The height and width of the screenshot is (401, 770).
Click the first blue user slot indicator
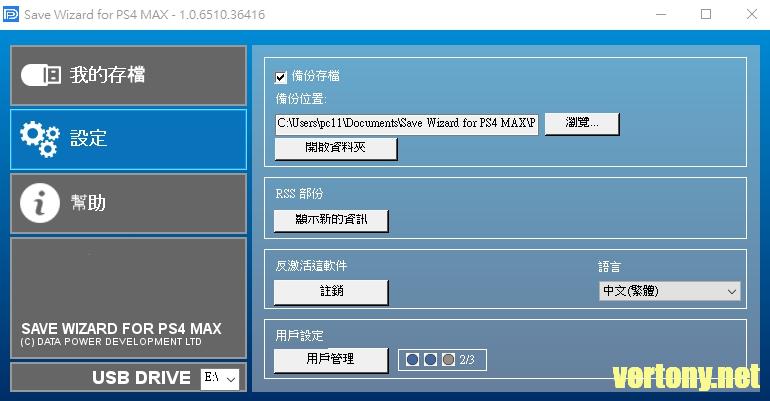pos(412,359)
